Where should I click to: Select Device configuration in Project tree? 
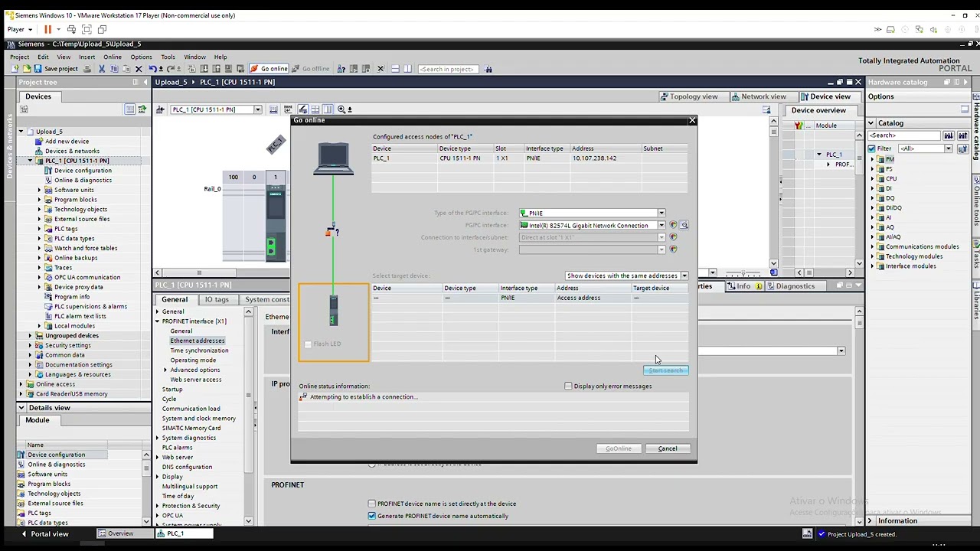pyautogui.click(x=83, y=171)
